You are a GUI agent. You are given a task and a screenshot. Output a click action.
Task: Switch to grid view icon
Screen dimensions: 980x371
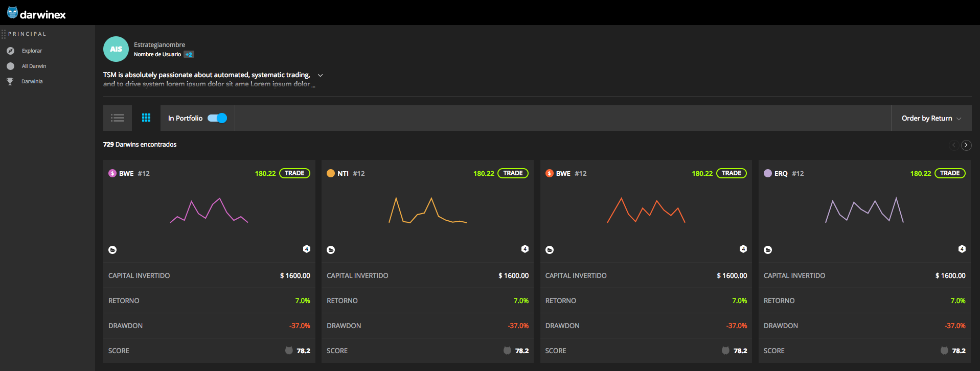point(146,118)
